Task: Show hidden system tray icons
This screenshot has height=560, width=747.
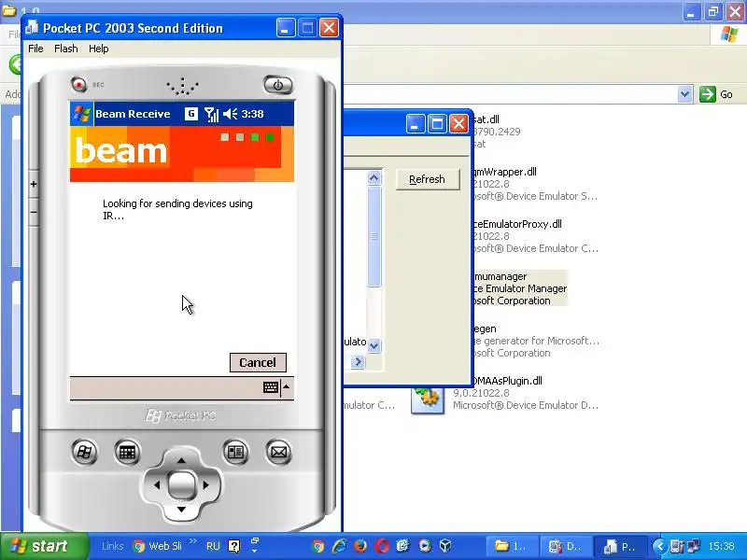Action: [x=660, y=546]
